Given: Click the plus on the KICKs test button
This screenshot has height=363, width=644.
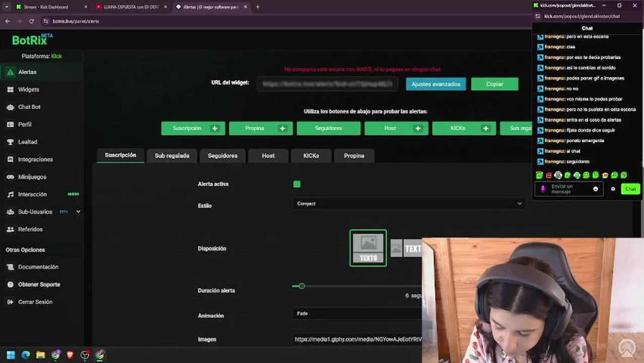Looking at the screenshot, I should [x=486, y=129].
